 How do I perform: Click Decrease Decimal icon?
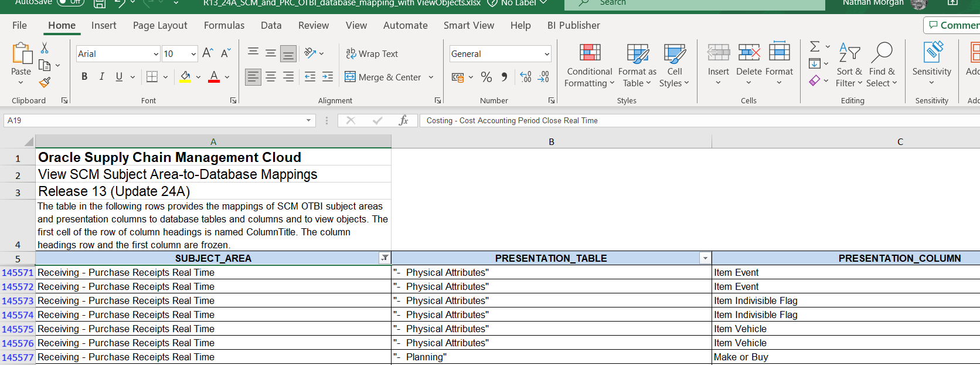coord(543,77)
